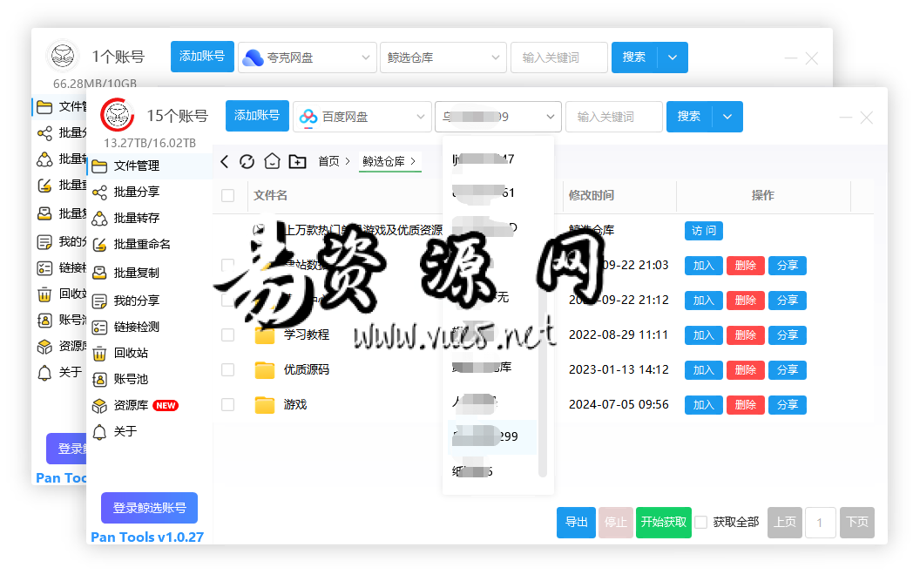The image size is (913, 588).
Task: Check the box for the 学习教程 row
Action: (x=227, y=335)
